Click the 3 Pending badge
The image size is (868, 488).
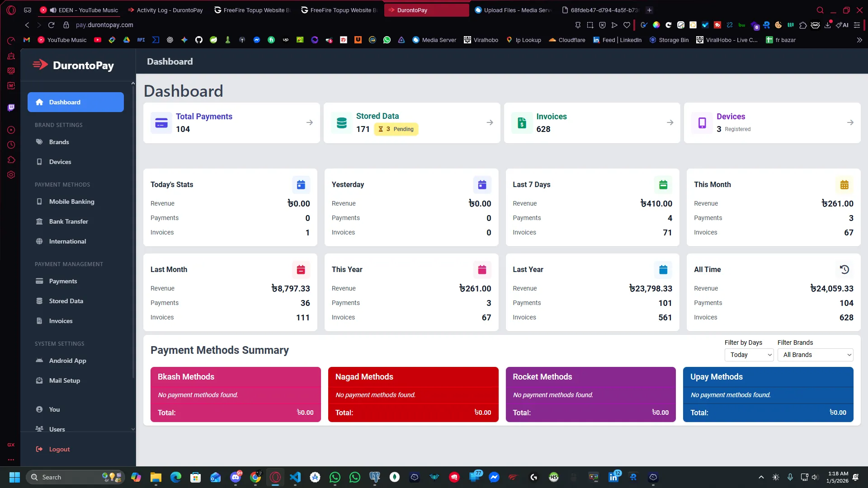(x=396, y=129)
